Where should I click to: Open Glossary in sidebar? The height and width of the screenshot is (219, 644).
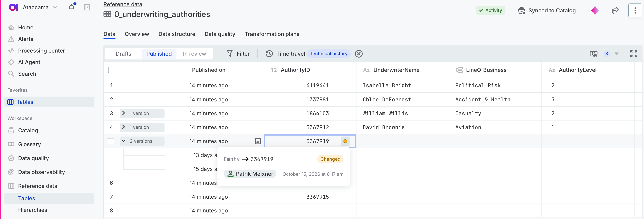coord(29,144)
